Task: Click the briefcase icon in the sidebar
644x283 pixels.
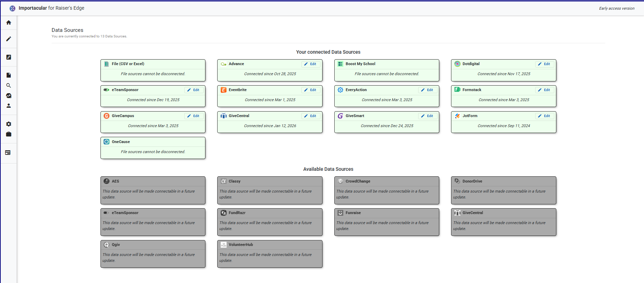Action: [9, 134]
